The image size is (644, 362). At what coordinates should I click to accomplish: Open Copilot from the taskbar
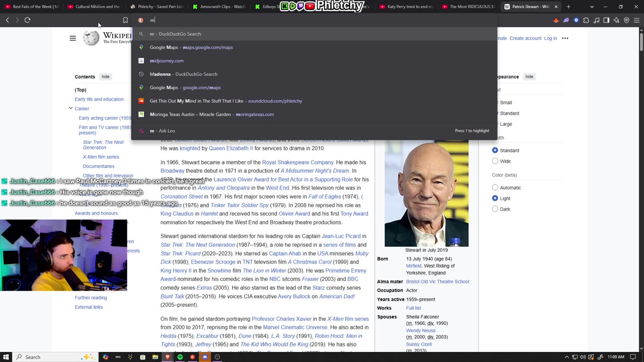click(x=105, y=357)
